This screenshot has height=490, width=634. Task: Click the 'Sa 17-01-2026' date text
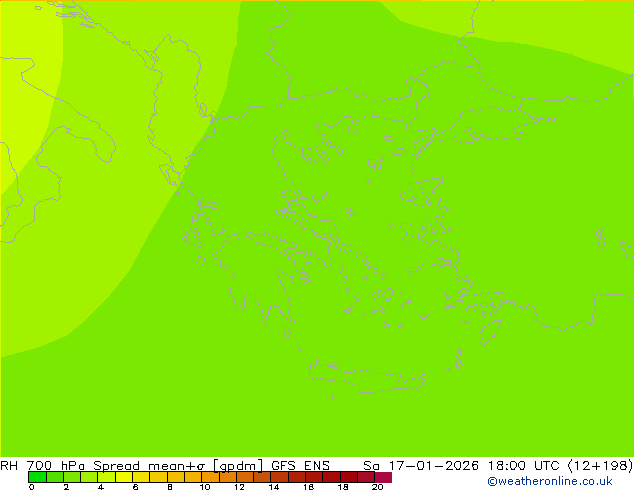pos(421,465)
